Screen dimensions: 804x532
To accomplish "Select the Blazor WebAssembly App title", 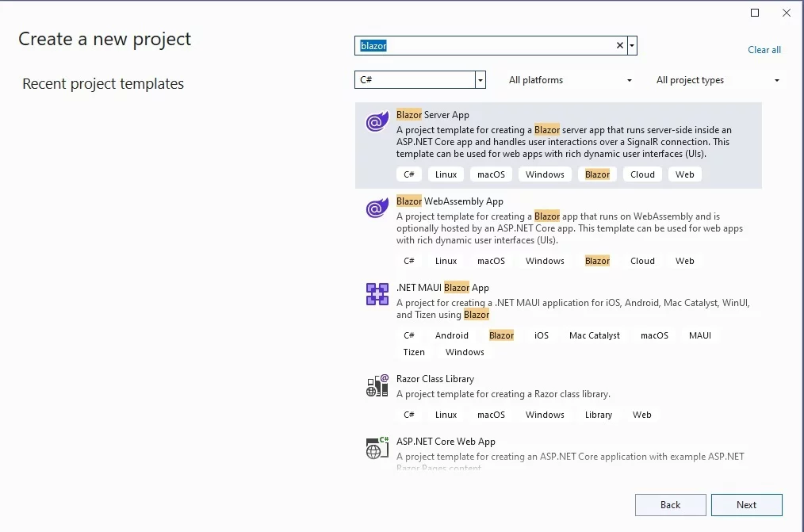I will coord(450,201).
